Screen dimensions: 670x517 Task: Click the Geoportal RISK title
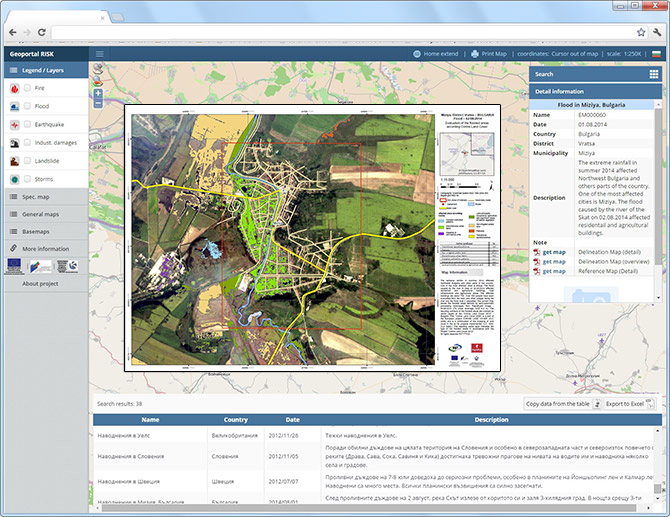click(32, 54)
